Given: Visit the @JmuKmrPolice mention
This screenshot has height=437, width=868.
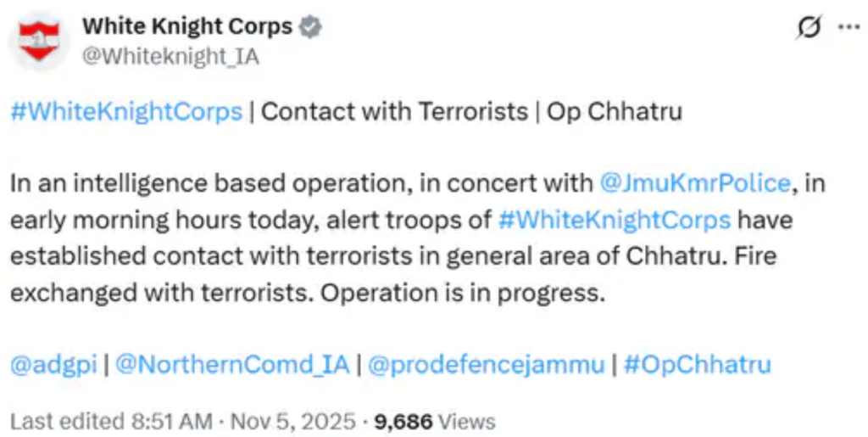Looking at the screenshot, I should point(695,182).
